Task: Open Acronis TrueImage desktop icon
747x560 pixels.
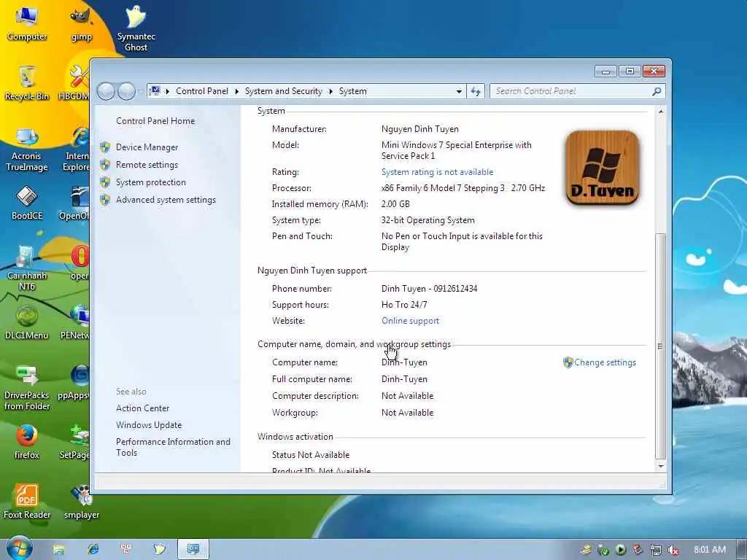Action: [27, 149]
